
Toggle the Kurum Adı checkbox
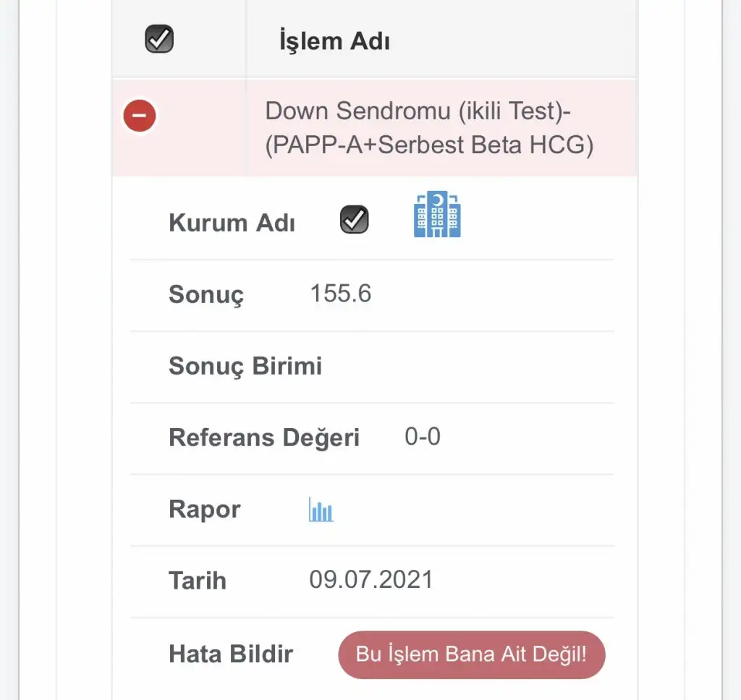354,220
